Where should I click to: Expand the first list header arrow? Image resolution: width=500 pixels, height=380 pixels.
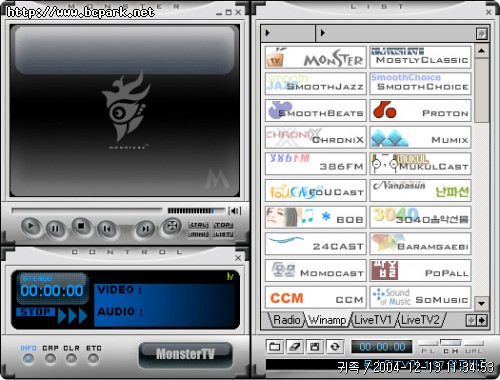tap(267, 33)
